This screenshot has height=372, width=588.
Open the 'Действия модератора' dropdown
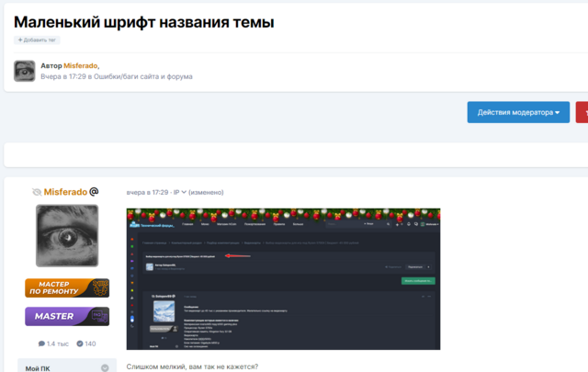518,112
